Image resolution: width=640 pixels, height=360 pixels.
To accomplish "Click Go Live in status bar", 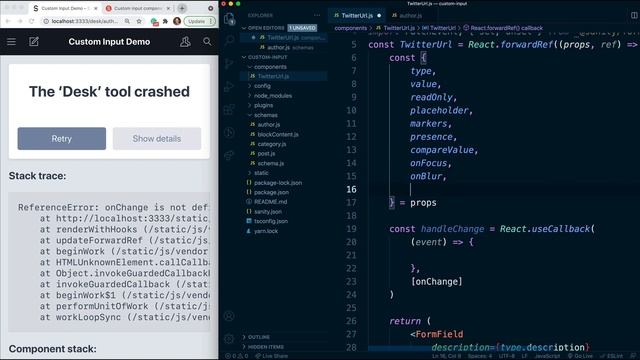I will click(580, 356).
